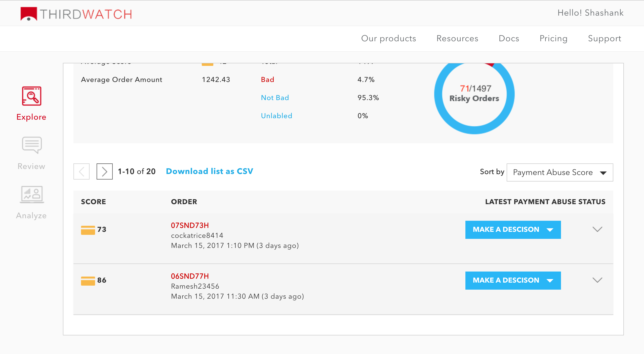This screenshot has height=354, width=644.
Task: Open the Pricing menu item
Action: click(553, 38)
